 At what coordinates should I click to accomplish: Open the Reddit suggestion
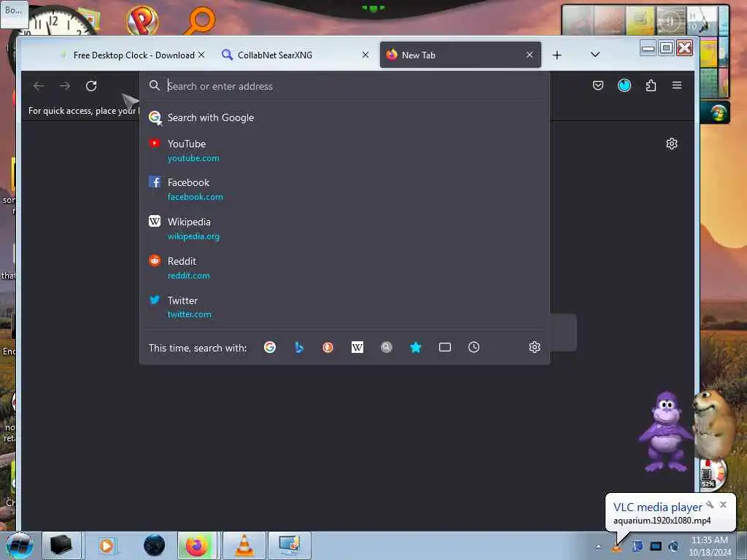pos(344,268)
